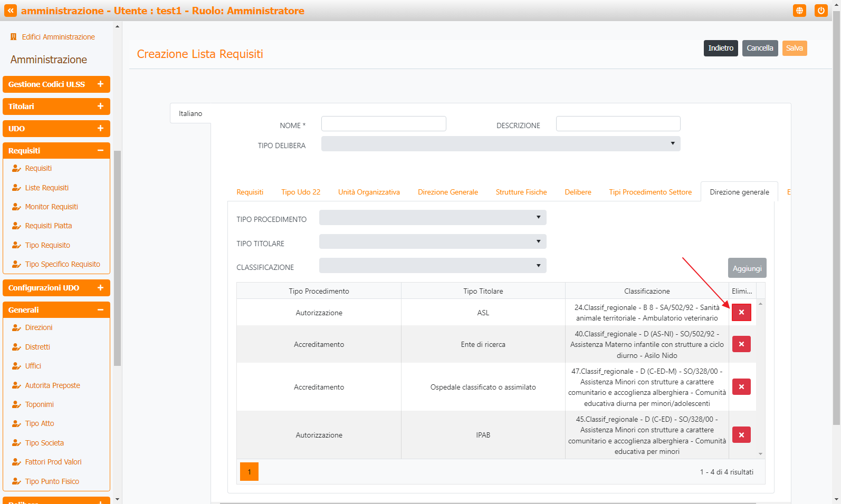Click the user icon beside Toponimi
841x504 pixels.
(16, 404)
